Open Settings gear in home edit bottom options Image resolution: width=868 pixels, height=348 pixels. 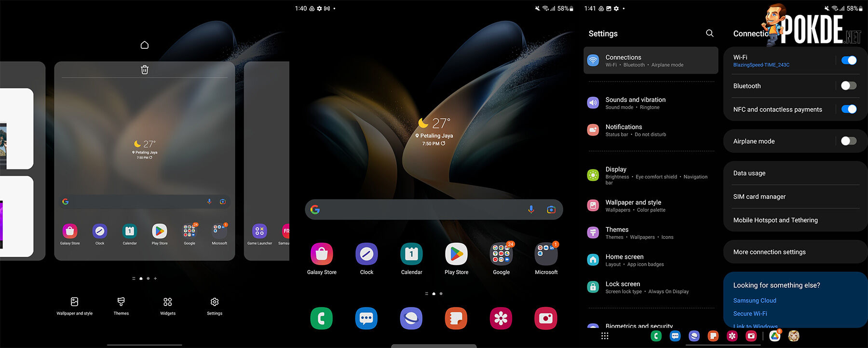(x=215, y=306)
